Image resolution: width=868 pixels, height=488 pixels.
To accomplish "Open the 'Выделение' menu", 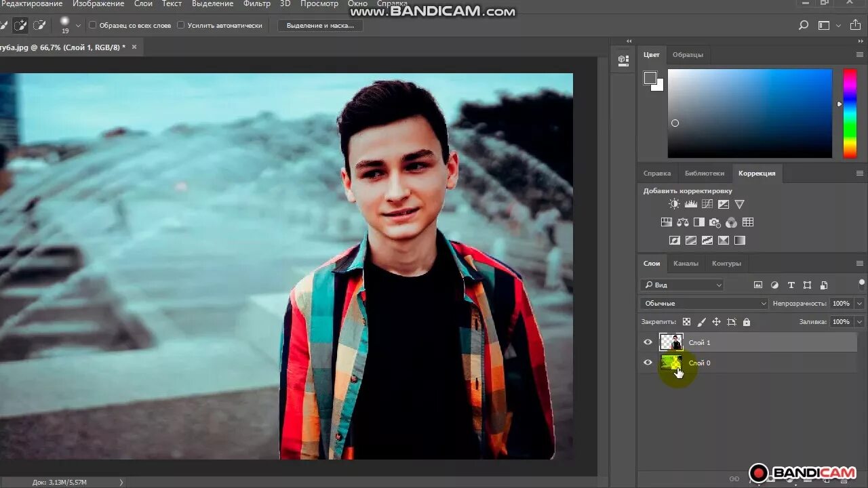I will (x=212, y=4).
